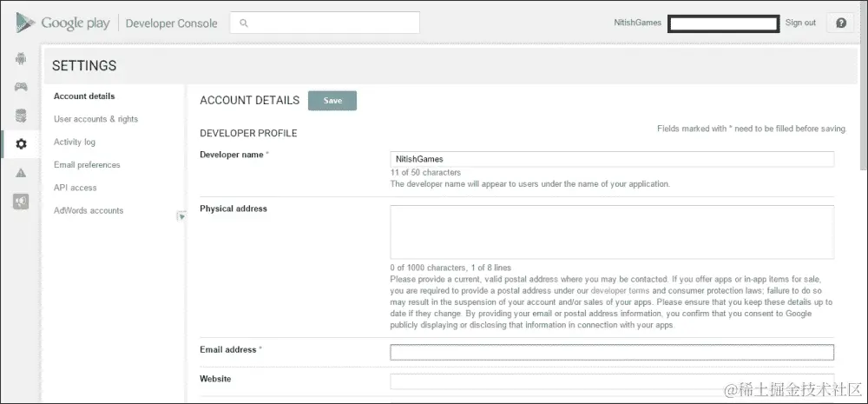Click the SETTINGS page heading

click(84, 66)
